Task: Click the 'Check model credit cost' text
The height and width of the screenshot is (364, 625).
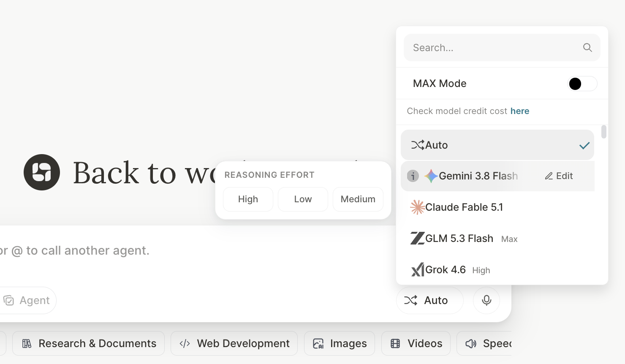Action: click(457, 111)
